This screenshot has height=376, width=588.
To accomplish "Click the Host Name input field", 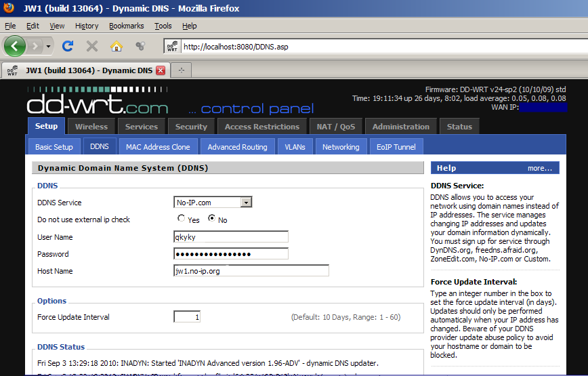I will coord(251,271).
